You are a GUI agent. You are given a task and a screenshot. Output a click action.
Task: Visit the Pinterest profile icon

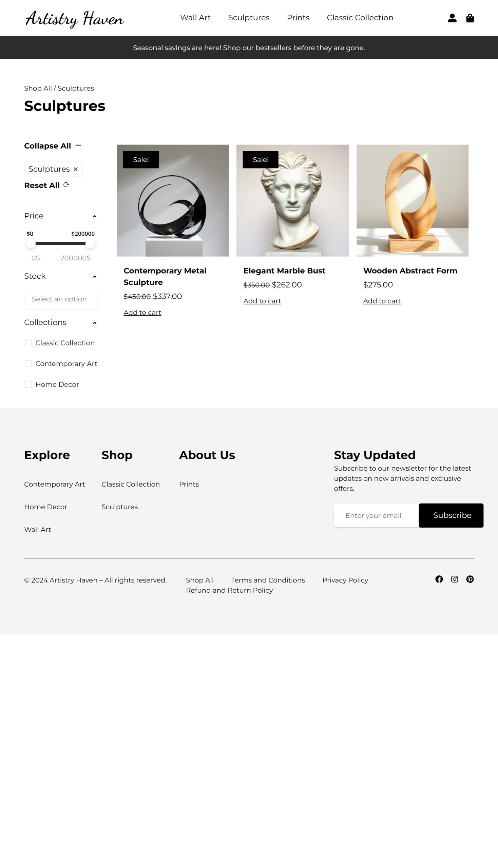click(470, 579)
